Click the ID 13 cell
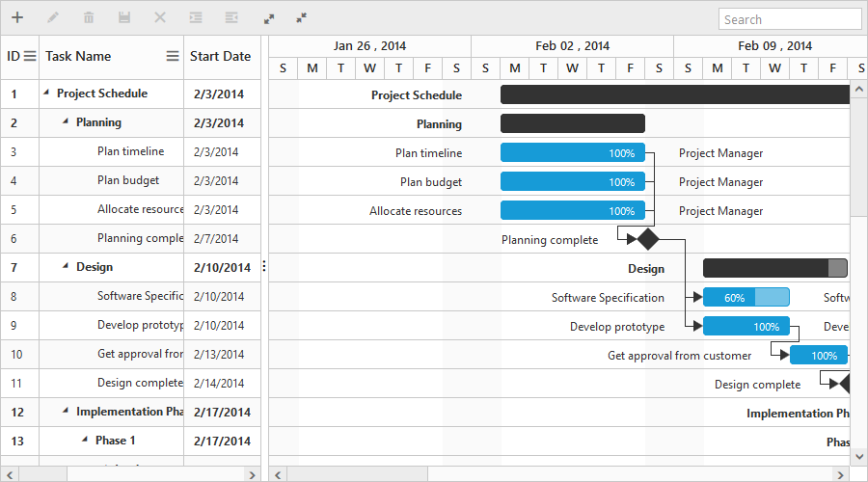 tap(20, 442)
